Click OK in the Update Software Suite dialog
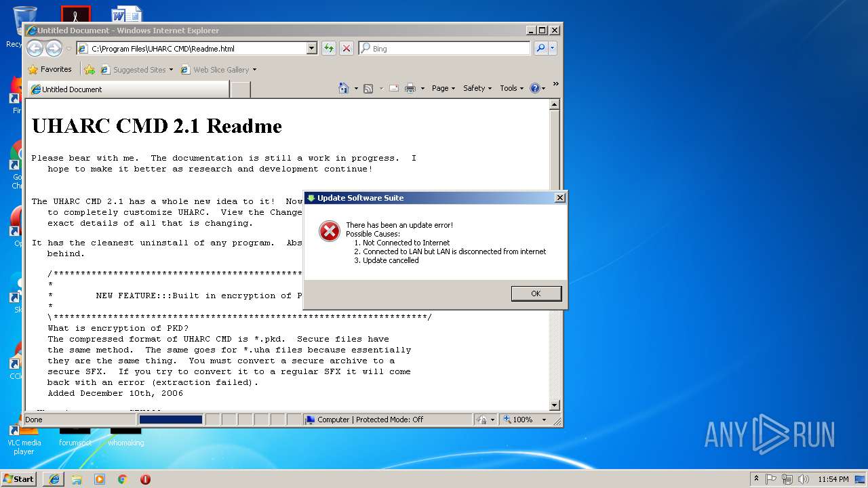The height and width of the screenshot is (488, 868). pos(536,293)
